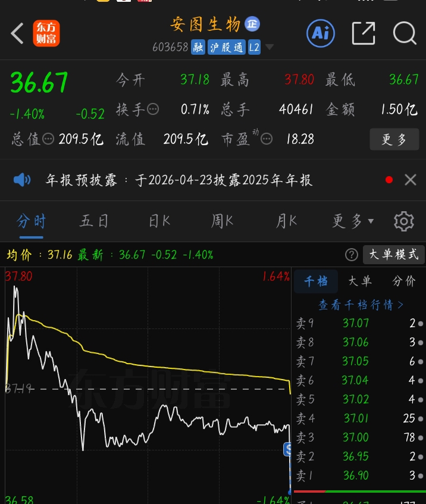Switch to the 大单 tab
The height and width of the screenshot is (504, 426).
click(x=360, y=281)
